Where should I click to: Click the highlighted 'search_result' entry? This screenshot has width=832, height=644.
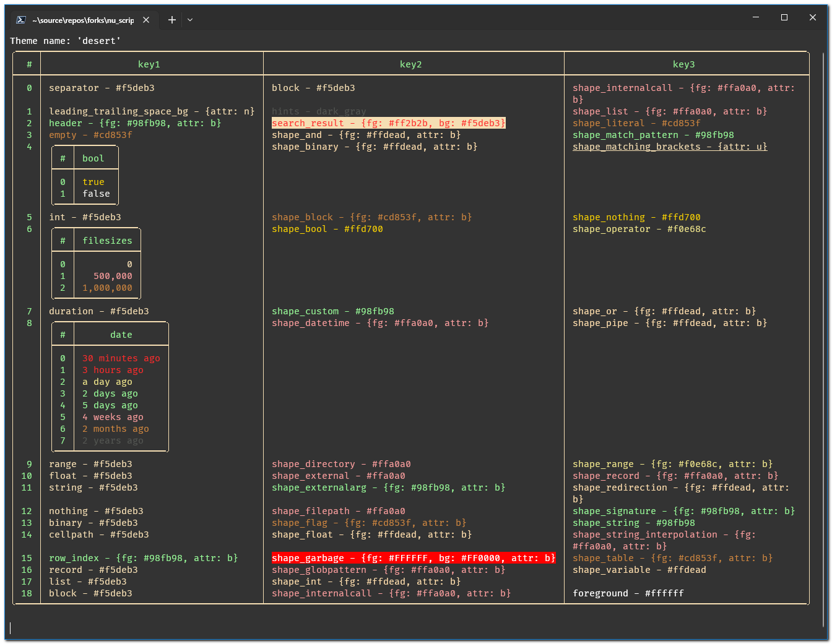(389, 123)
